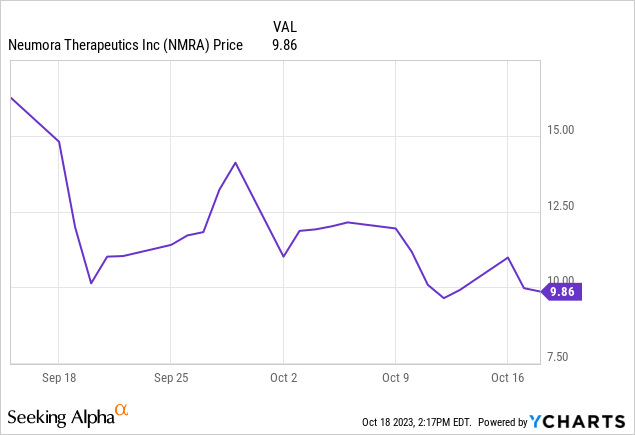The height and width of the screenshot is (435, 635).
Task: Click the Sep 18 date label
Action: pos(58,380)
